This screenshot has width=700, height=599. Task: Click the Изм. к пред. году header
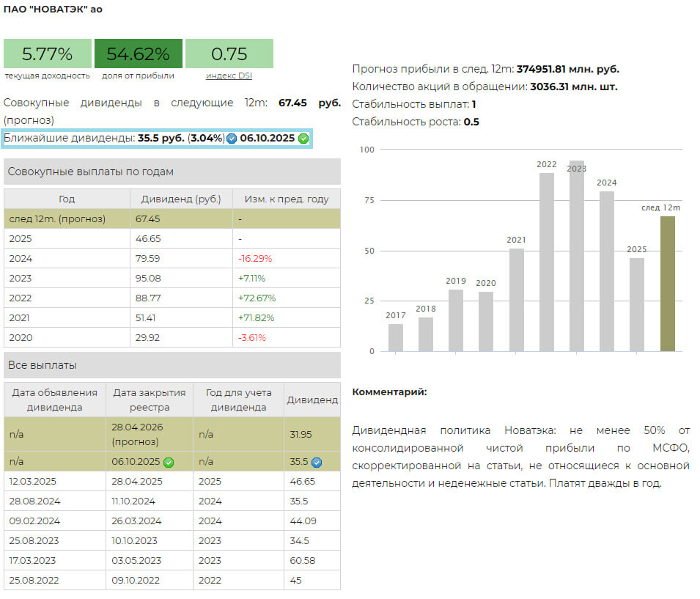287,199
